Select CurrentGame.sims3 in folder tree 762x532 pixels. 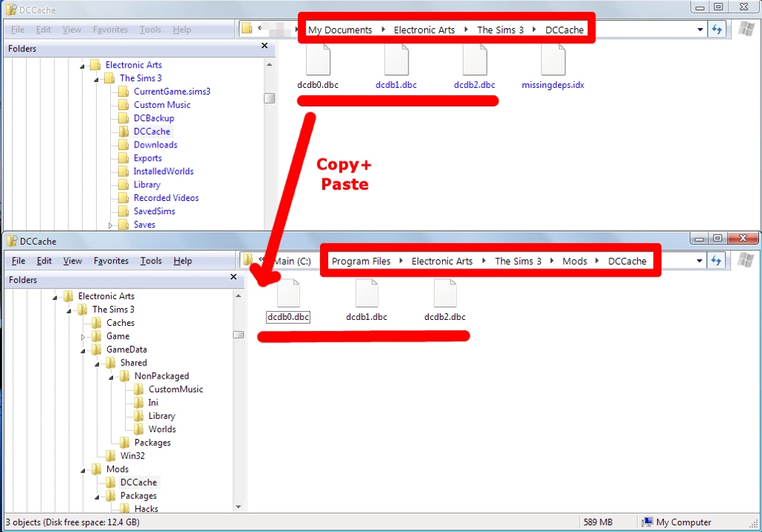172,92
